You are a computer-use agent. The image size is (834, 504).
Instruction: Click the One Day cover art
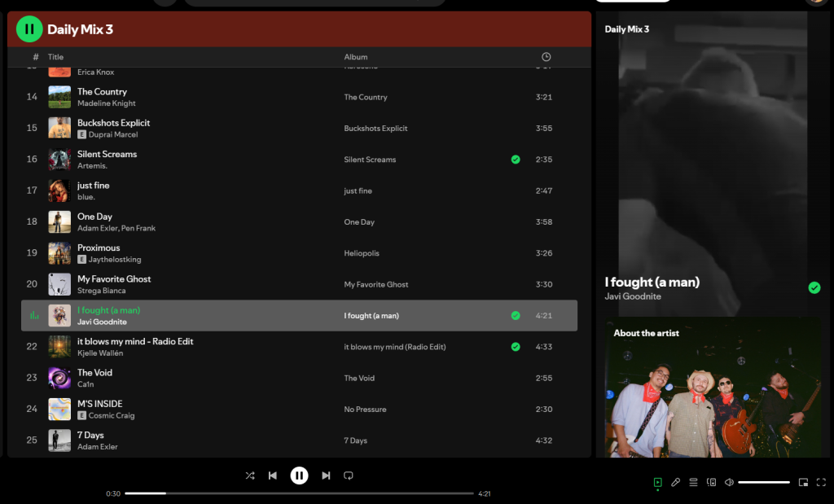click(59, 221)
